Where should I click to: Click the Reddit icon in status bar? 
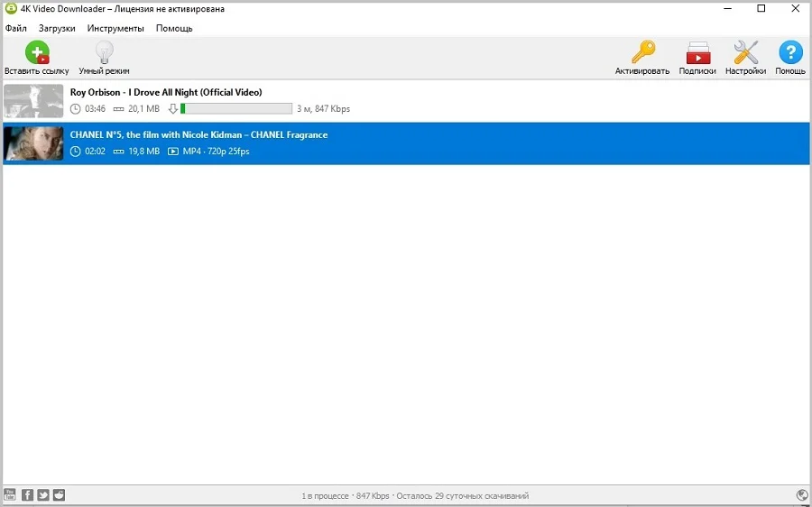(59, 494)
